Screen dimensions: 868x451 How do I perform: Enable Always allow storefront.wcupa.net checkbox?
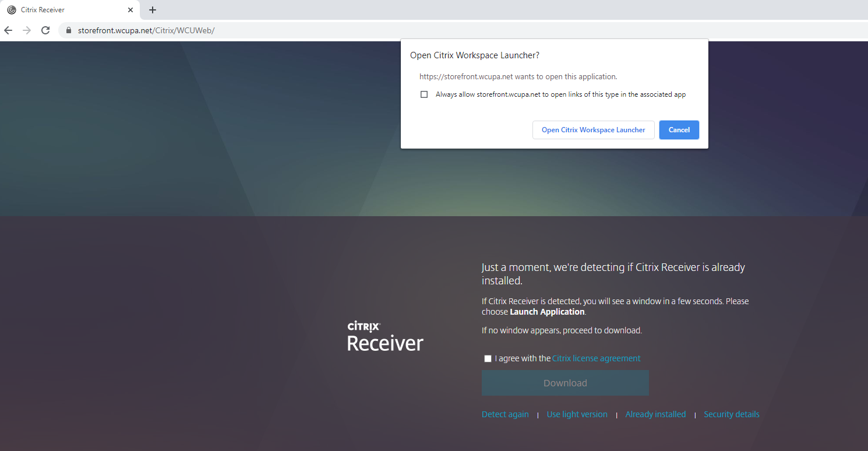click(424, 94)
